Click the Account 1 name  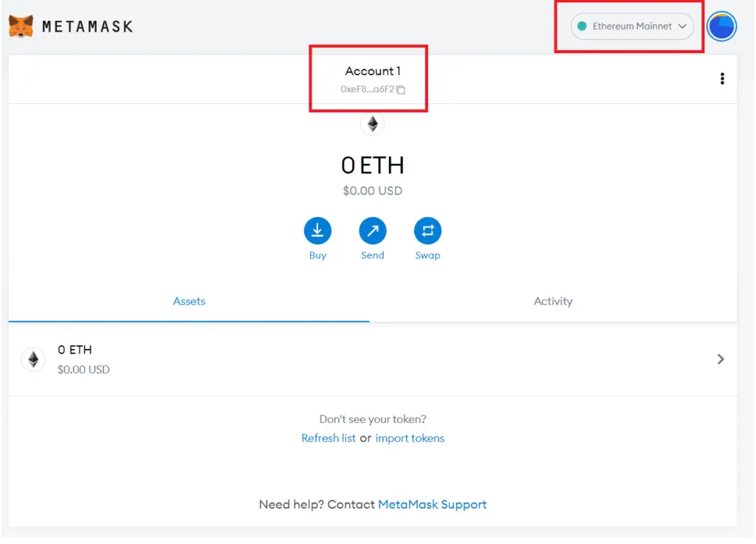pyautogui.click(x=373, y=72)
